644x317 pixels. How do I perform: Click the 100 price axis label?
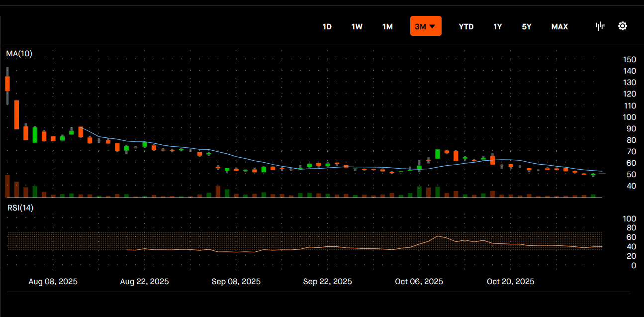coord(630,117)
